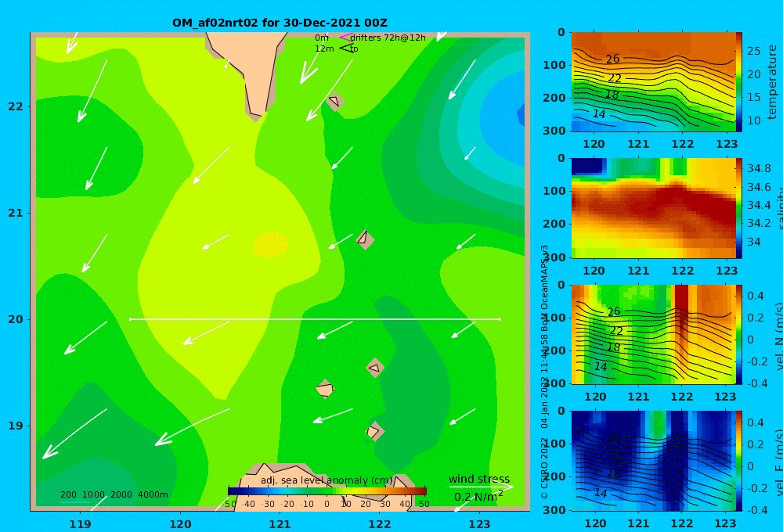
Task: Click the small island near 22N 121.5E
Action: click(334, 102)
